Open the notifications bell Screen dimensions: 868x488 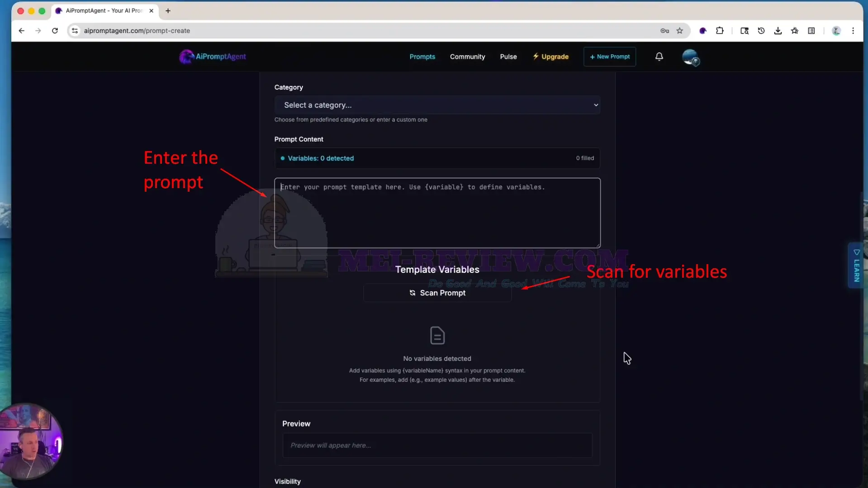pos(659,57)
